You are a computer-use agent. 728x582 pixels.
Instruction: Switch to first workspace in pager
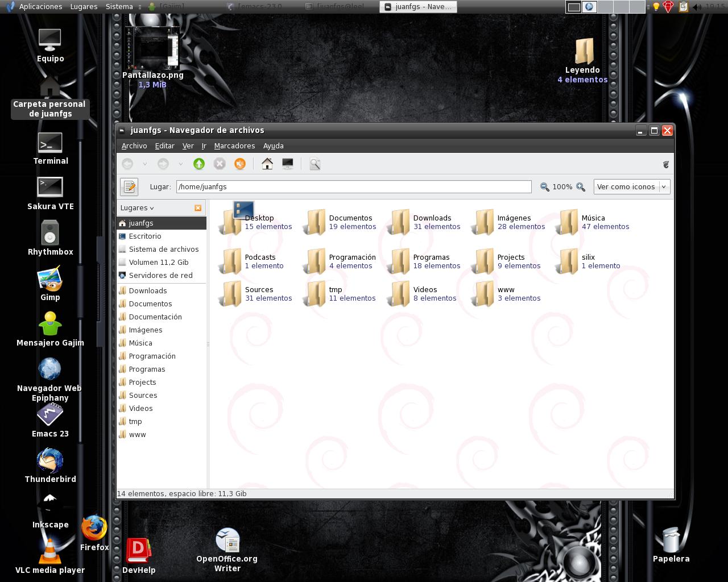point(574,7)
